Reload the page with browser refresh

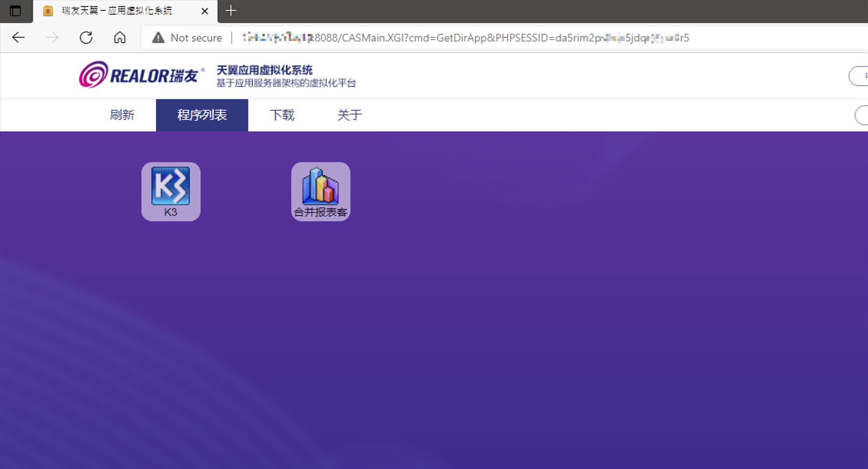86,38
